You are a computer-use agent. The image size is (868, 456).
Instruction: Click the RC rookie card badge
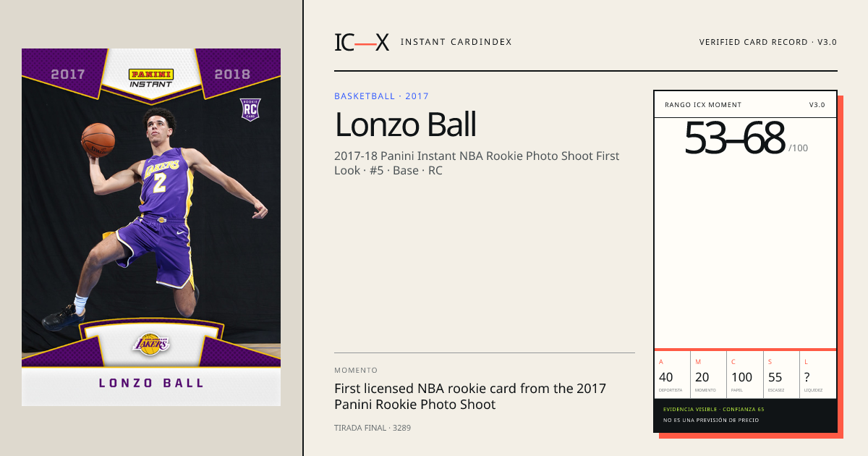pyautogui.click(x=250, y=109)
